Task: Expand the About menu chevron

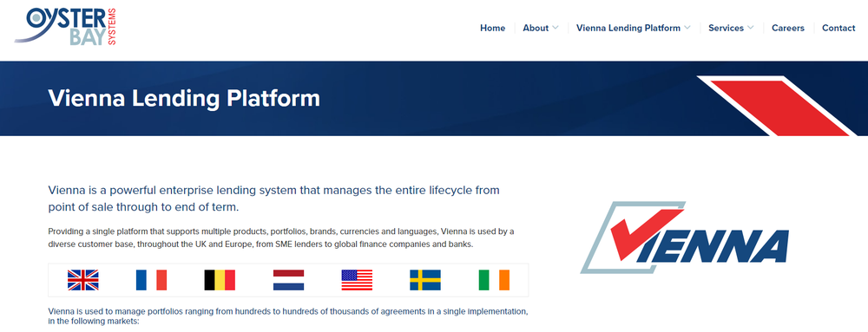Action: coord(556,28)
